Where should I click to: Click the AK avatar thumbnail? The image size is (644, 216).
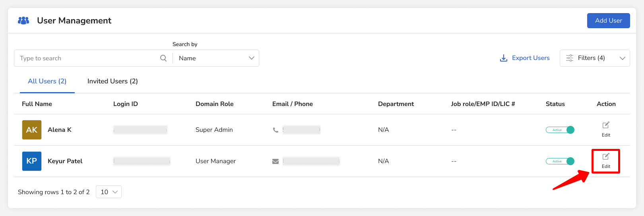click(32, 130)
